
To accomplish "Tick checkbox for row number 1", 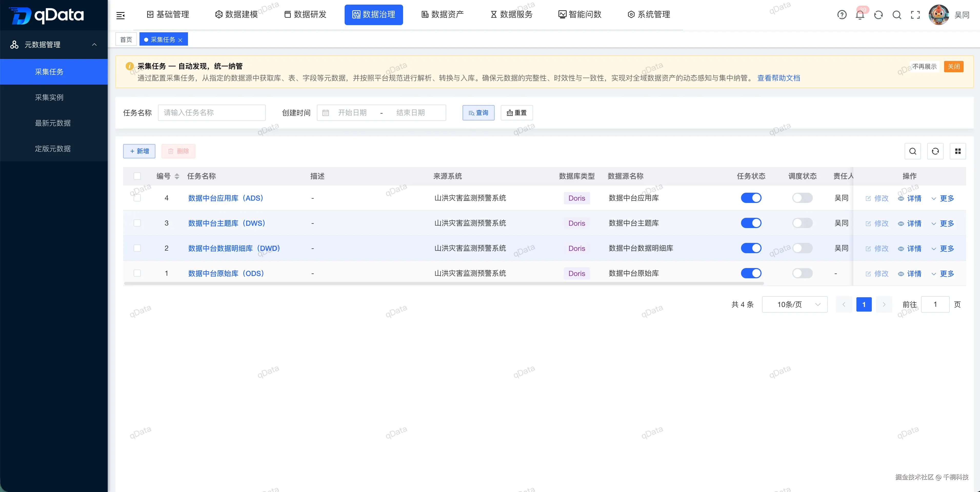I will point(137,273).
